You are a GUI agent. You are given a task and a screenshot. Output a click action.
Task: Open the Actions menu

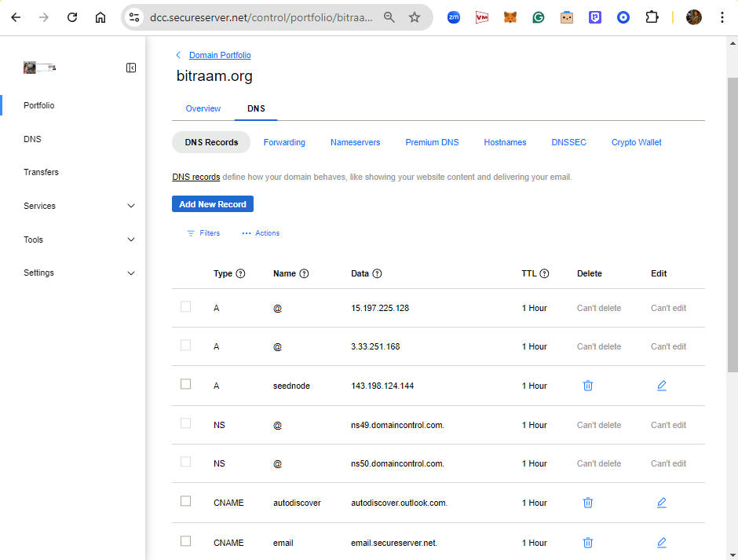[x=261, y=233]
